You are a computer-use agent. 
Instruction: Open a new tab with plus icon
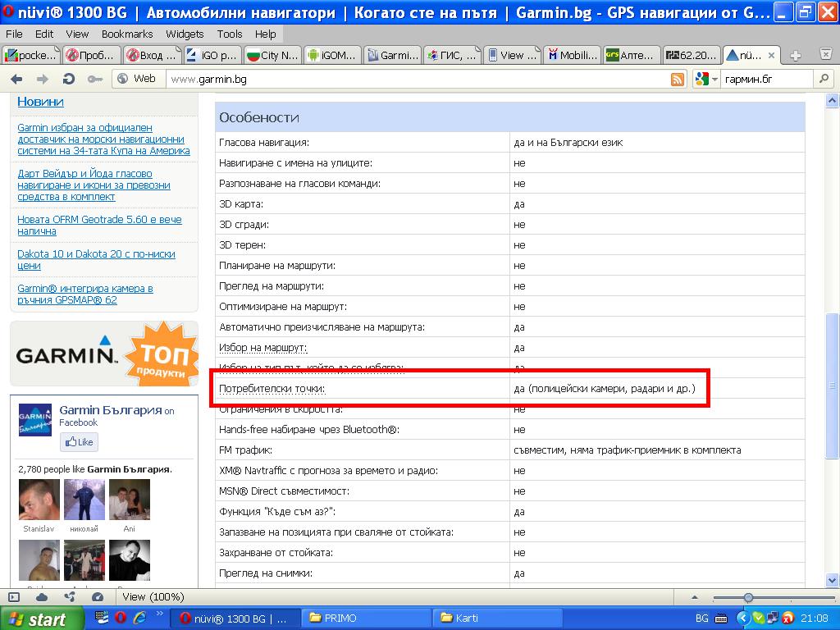(795, 56)
